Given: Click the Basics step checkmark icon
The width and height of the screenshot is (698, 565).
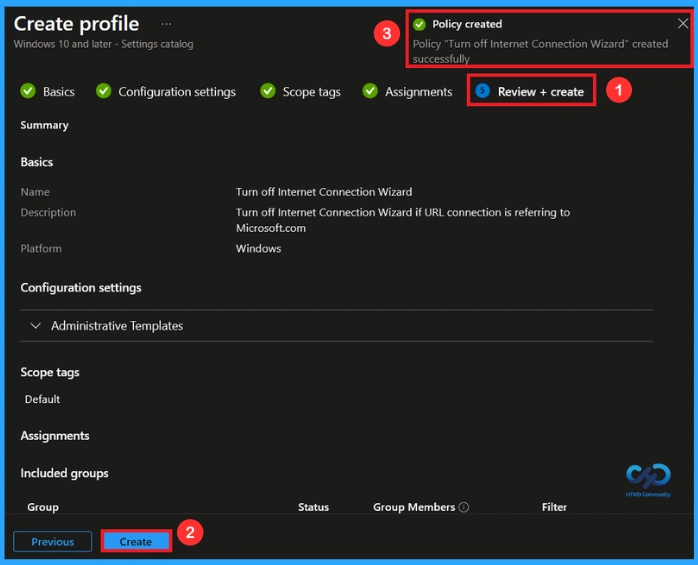Looking at the screenshot, I should (x=28, y=91).
